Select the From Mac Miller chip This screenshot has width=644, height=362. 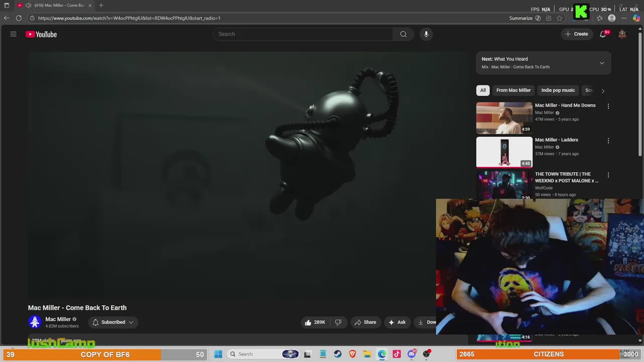coord(514,90)
